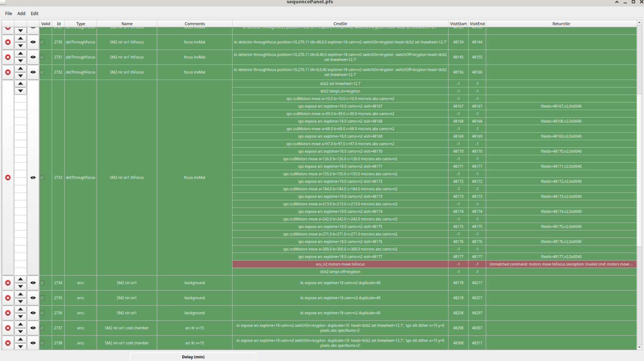This screenshot has width=644, height=361.
Task: Expand row 2737 details via eye icon
Action: (33, 328)
